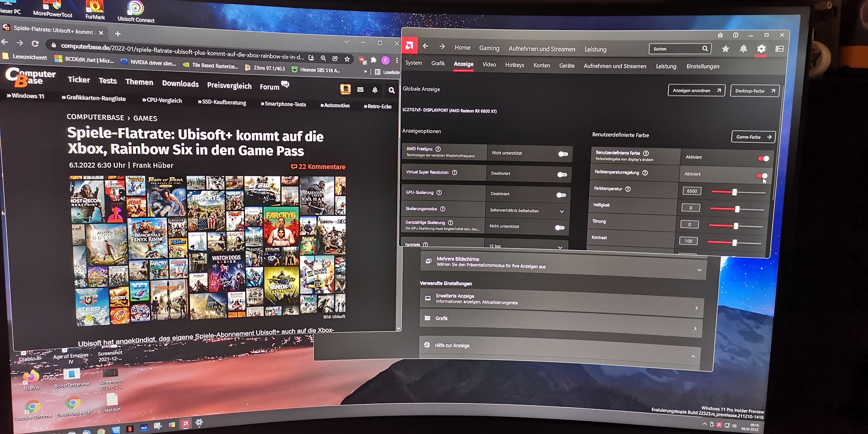
Task: Open the Hotkeys settings tab
Action: (514, 65)
